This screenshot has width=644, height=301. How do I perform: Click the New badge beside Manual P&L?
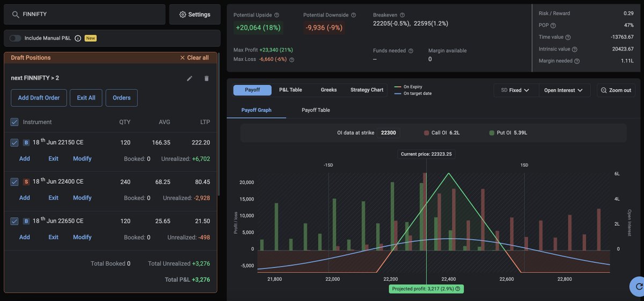point(90,38)
